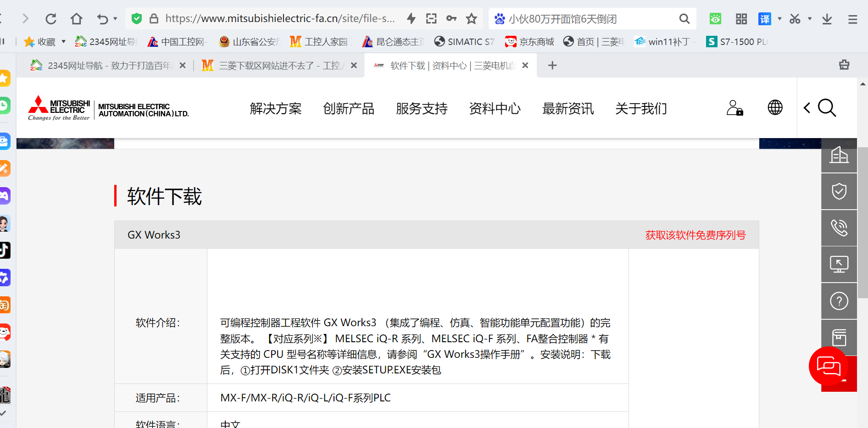Click the magnifier search icon on site header
868x428 pixels.
(827, 108)
